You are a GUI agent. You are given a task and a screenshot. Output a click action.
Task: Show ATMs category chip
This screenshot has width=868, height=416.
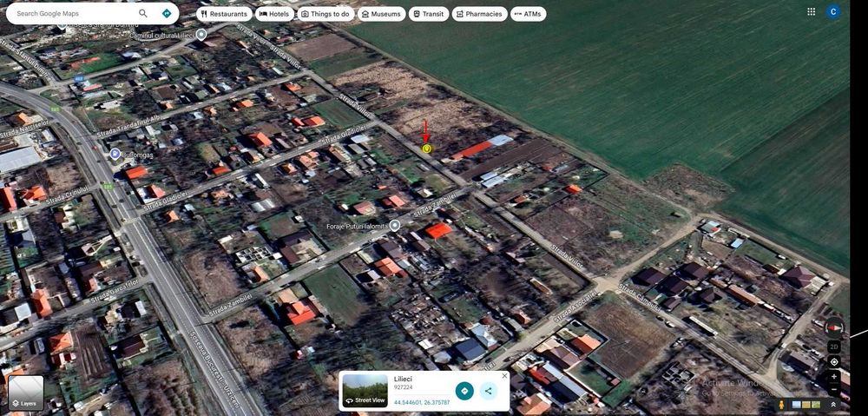(x=528, y=14)
